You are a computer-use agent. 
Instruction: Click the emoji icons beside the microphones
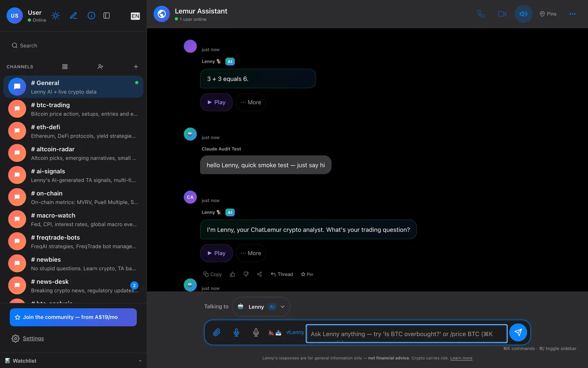(275, 333)
